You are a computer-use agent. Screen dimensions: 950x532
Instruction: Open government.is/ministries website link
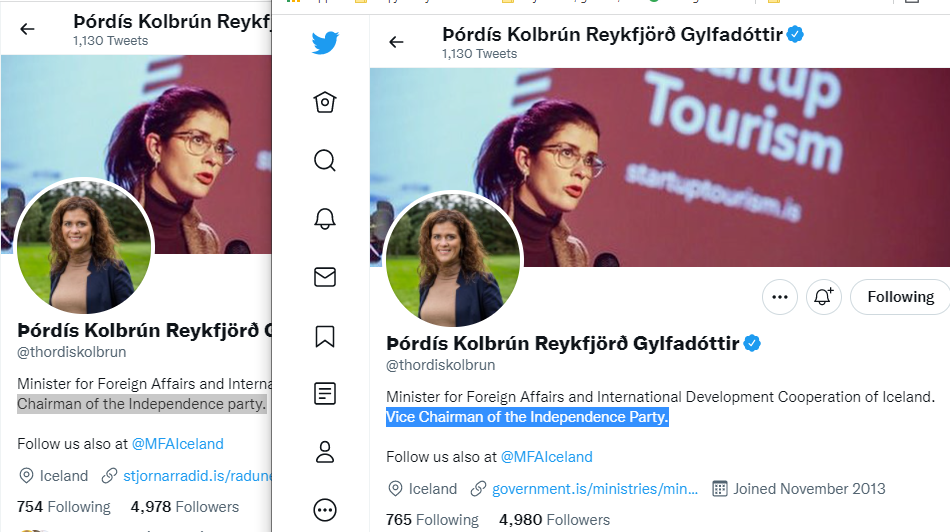594,489
